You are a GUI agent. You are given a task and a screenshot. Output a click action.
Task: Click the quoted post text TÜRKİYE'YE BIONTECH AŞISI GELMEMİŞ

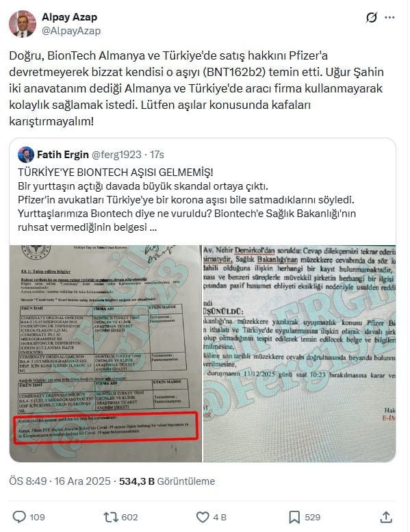[x=116, y=173]
